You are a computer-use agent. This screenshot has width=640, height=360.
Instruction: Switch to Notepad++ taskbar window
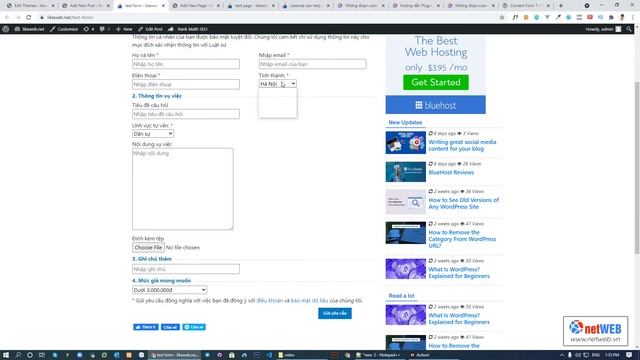(x=378, y=355)
